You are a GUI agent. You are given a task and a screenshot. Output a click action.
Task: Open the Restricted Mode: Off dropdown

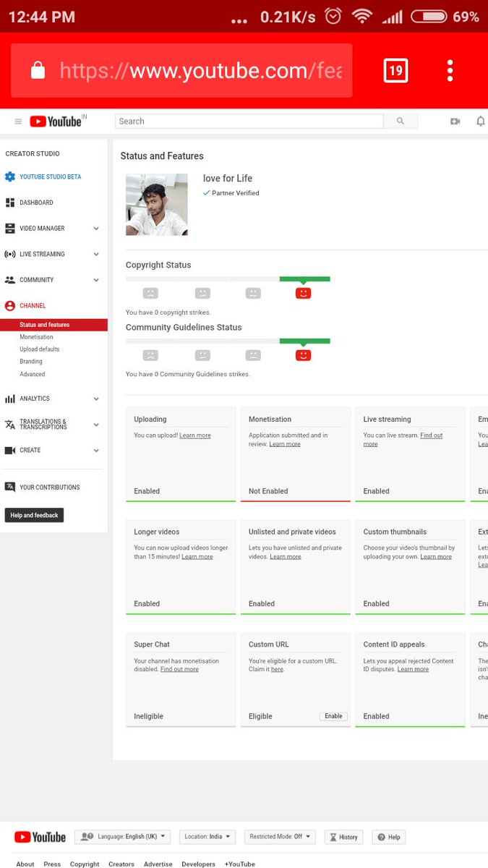point(281,837)
